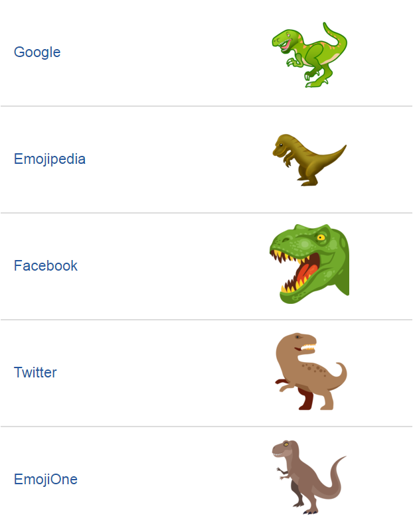Screen dimensions: 413x532
Task: Go to the Twitter vendor link
Action: 35,373
